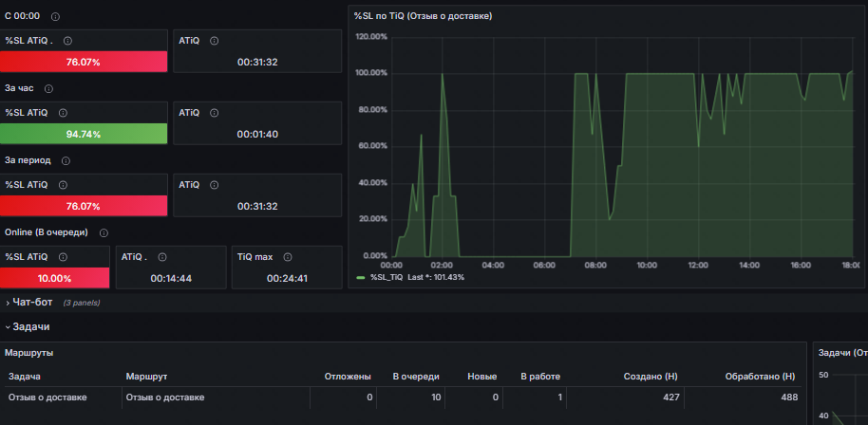868x425 pixels.
Task: Click the 'Задача' column header
Action: (25, 377)
